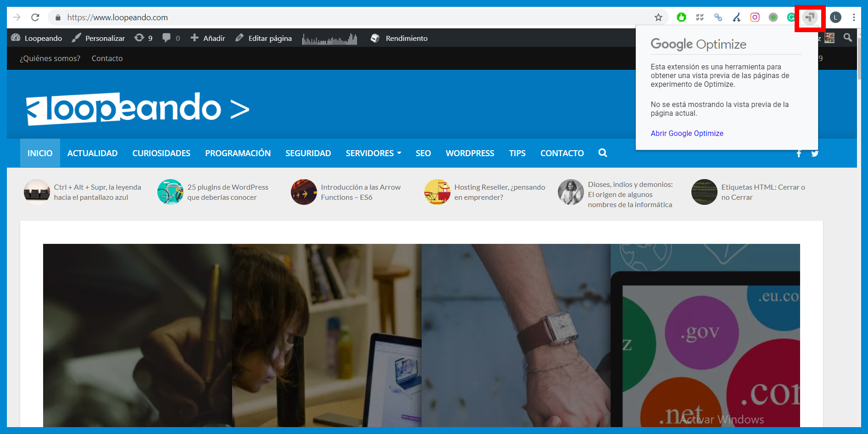Expand the SERVIDORES dropdown menu
Screen dimensions: 868x434
[x=373, y=153]
